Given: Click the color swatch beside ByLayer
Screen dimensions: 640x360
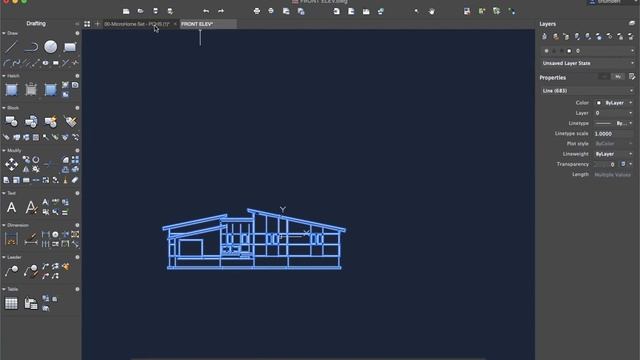Looking at the screenshot, I should point(599,103).
